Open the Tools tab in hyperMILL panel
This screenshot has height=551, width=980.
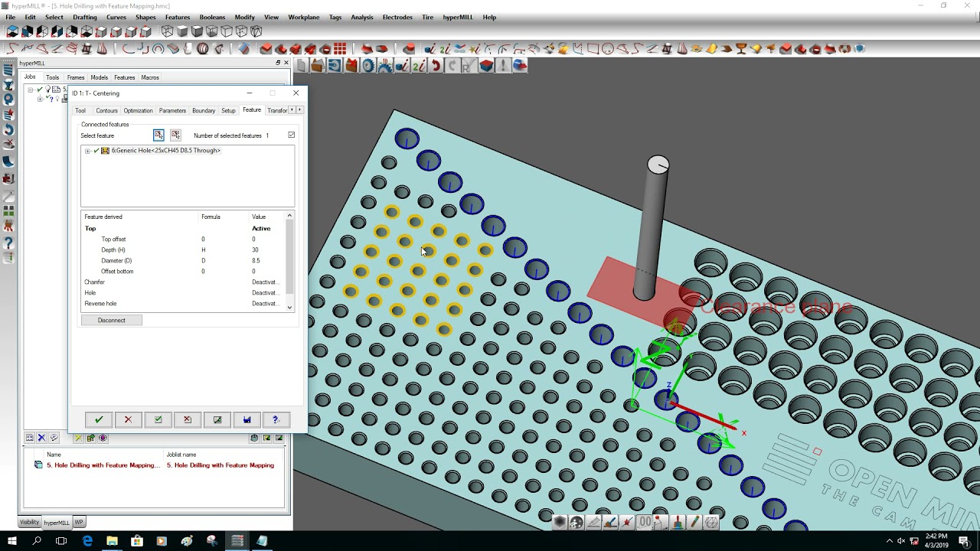[52, 77]
